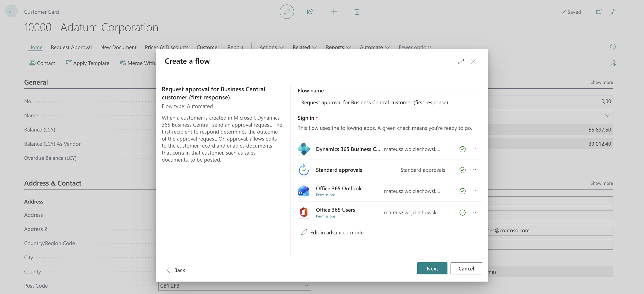This screenshot has height=294, width=644.
Task: Click the Address & Contact section heading
Action: (x=53, y=183)
